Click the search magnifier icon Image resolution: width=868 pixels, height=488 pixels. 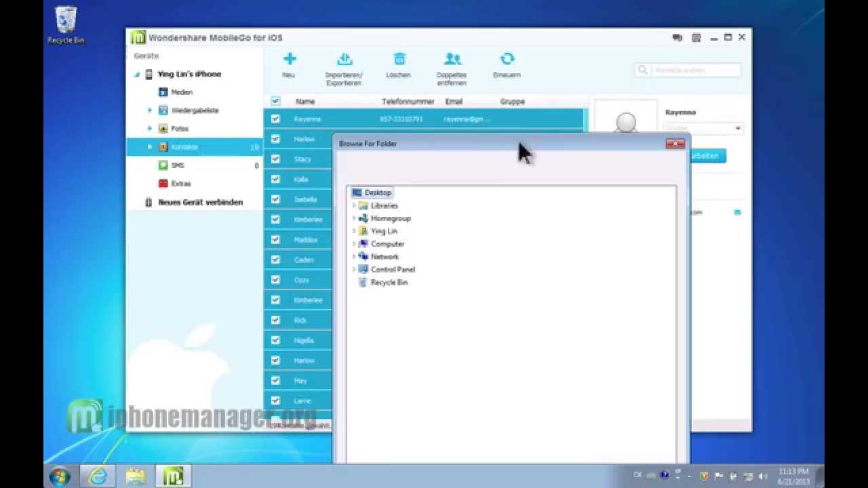(642, 70)
